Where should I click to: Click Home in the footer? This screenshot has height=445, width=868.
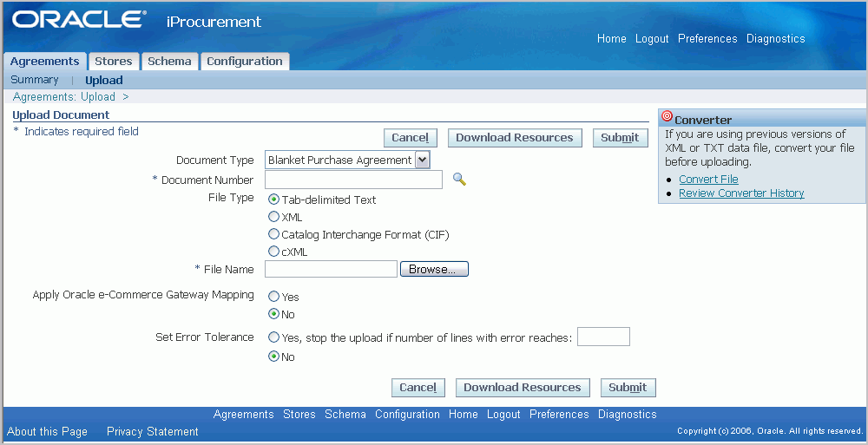pos(464,414)
